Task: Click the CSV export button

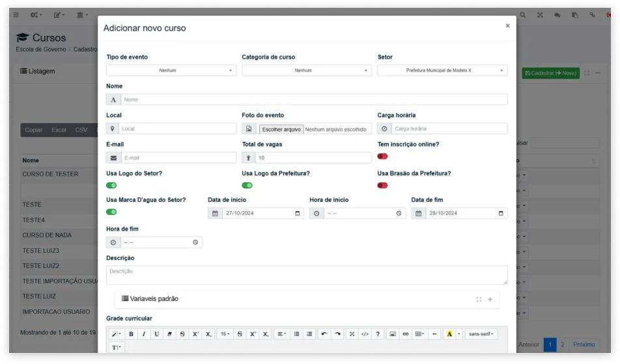Action: coord(81,130)
